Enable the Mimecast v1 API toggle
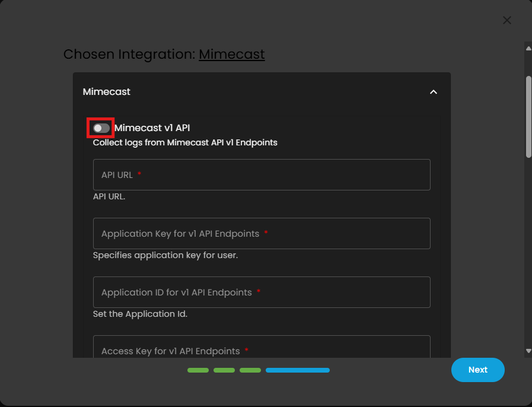This screenshot has width=532, height=407. (101, 128)
